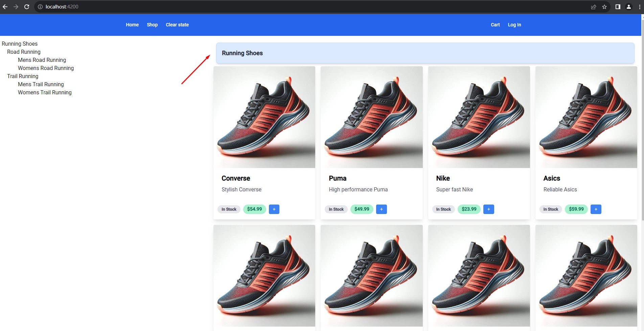Click the Asics shoe image
Viewport: 644px width, 331px height.
586,117
